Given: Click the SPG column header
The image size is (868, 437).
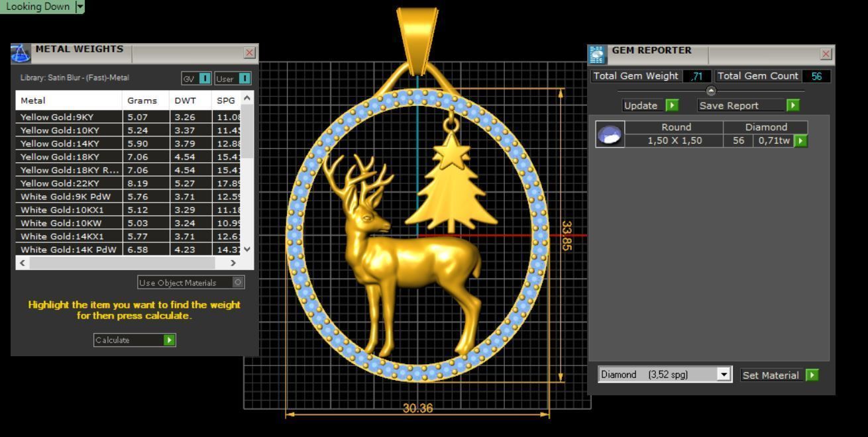Looking at the screenshot, I should pos(227,101).
